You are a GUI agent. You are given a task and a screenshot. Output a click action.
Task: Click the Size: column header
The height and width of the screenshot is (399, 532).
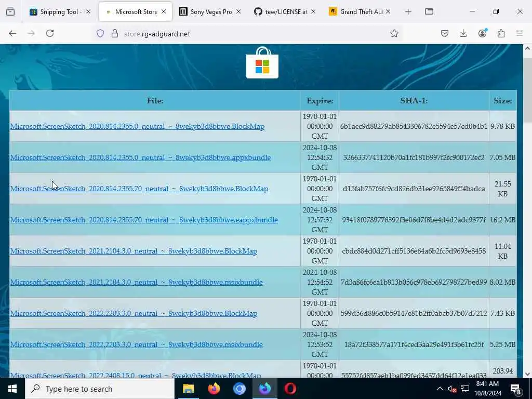pos(503,101)
